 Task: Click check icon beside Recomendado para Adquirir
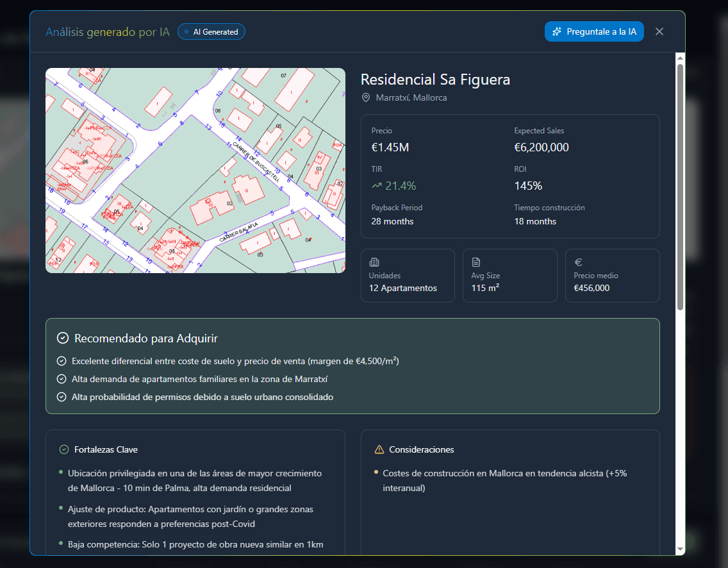[63, 338]
